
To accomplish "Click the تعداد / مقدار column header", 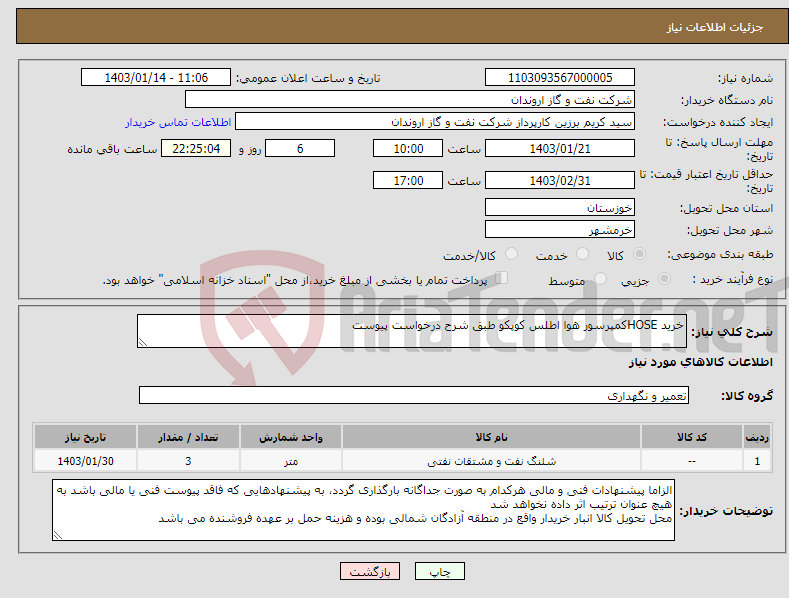I will 188,437.
